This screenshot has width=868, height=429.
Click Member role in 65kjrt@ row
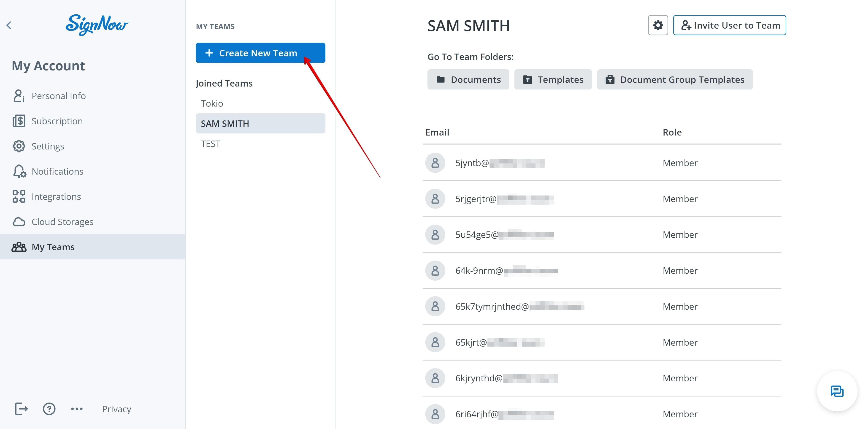coord(680,342)
